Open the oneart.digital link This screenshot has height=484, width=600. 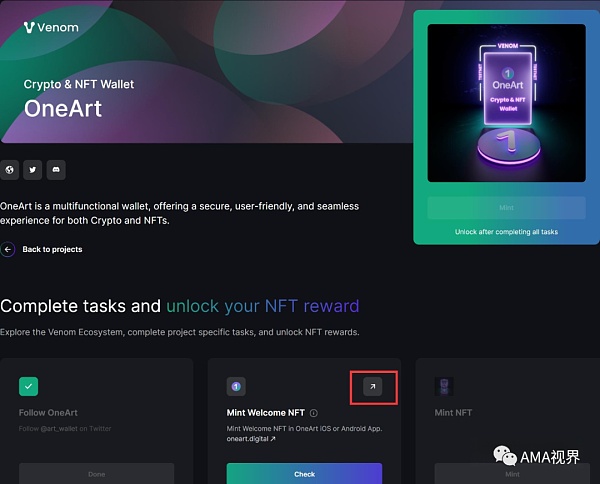point(251,439)
